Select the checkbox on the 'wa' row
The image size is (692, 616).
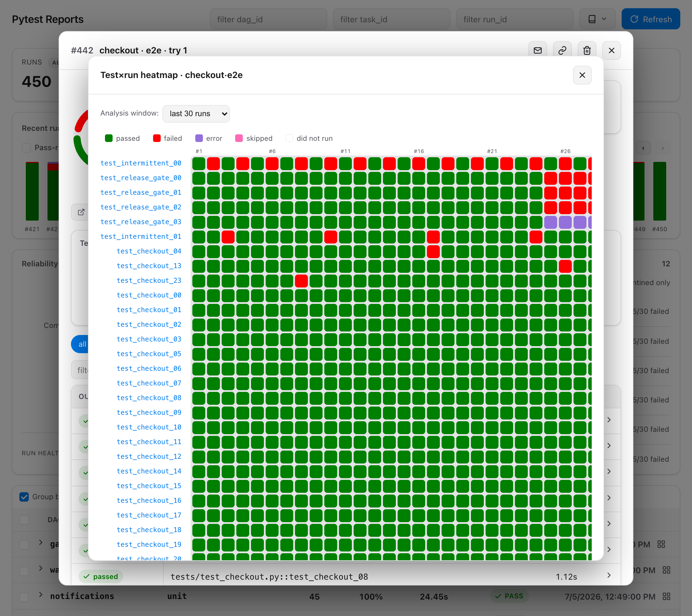pos(24,571)
